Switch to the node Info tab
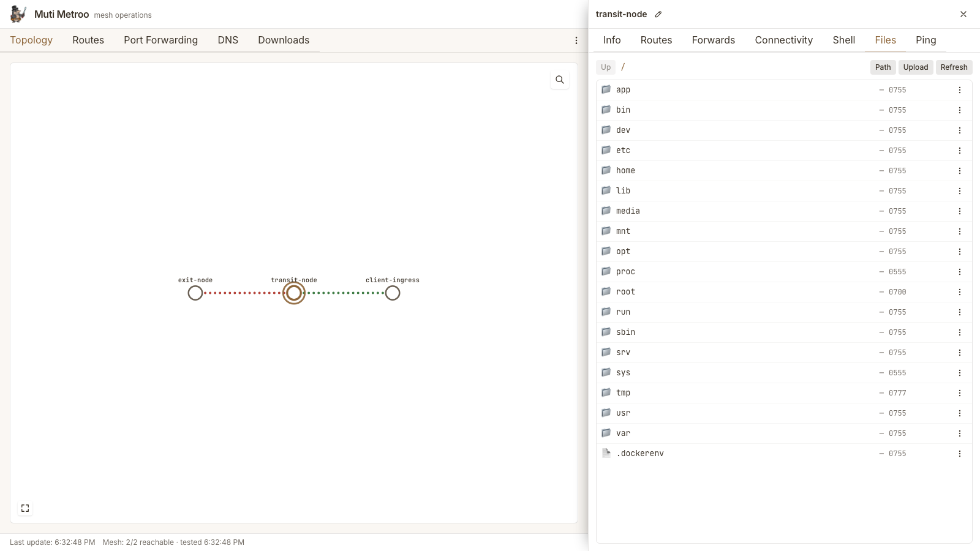980x551 pixels. (x=612, y=40)
